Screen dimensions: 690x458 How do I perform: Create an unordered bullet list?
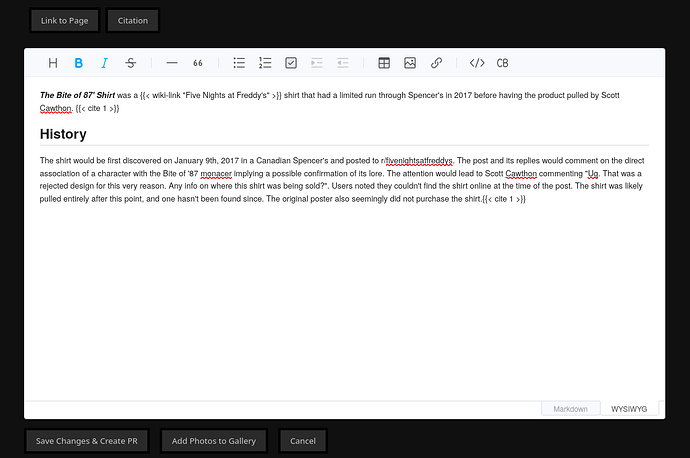pyautogui.click(x=239, y=63)
